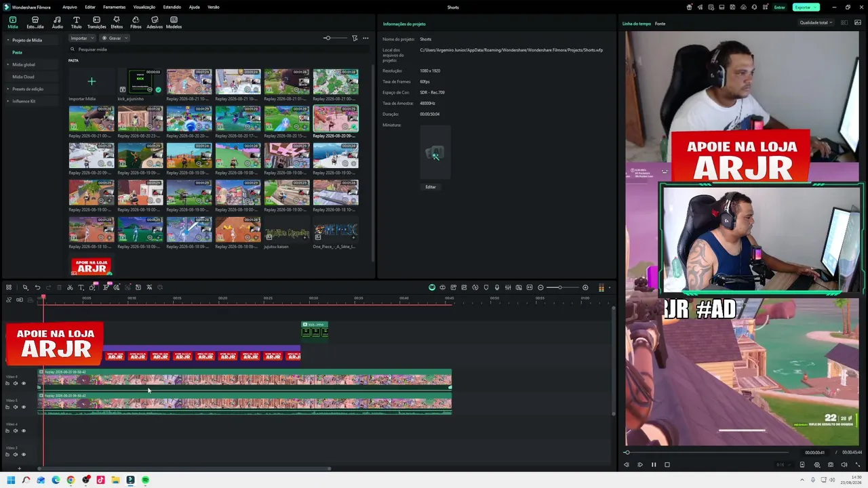Viewport: 868px width, 488px height.
Task: Click the Entrar sign-in button
Action: 780,7
